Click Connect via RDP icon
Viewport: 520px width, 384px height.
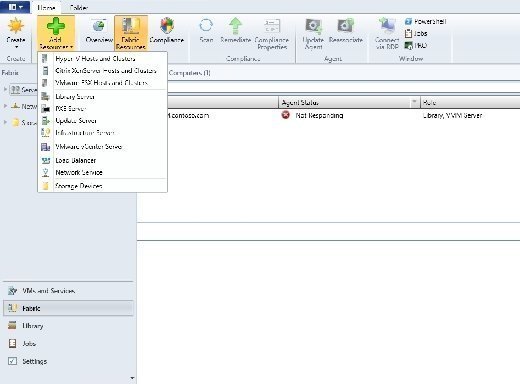click(x=387, y=26)
